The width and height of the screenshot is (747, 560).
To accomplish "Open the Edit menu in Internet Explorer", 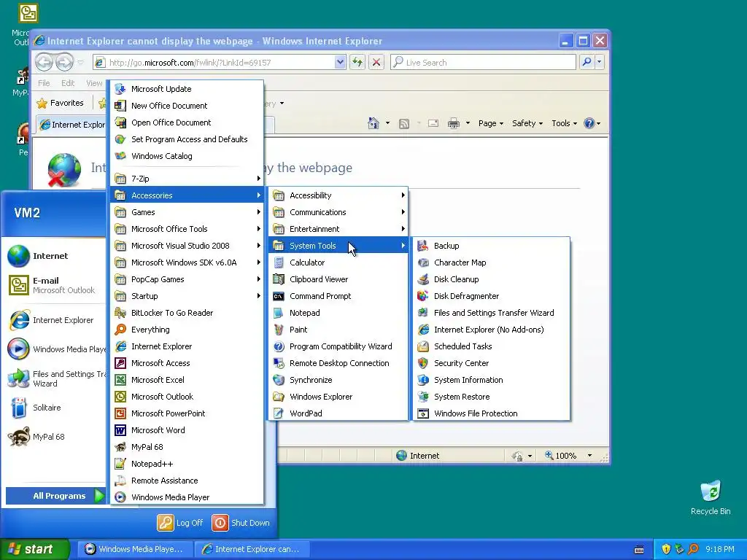I will click(68, 83).
